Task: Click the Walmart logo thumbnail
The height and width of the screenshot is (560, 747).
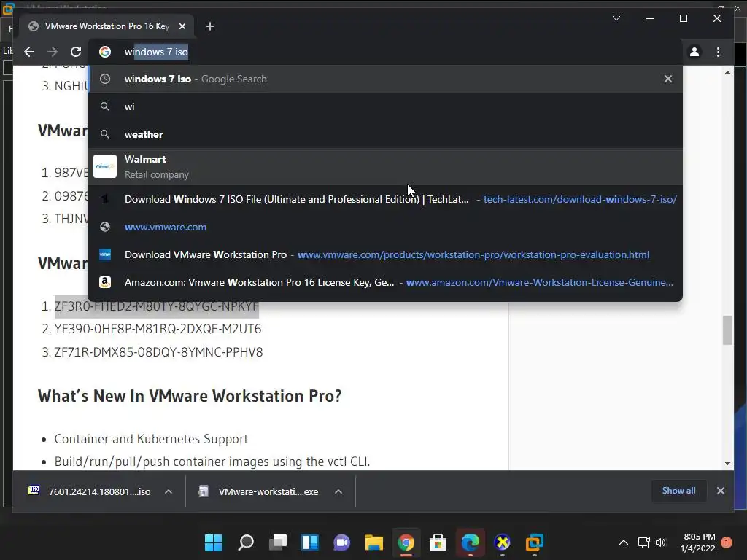Action: click(105, 166)
